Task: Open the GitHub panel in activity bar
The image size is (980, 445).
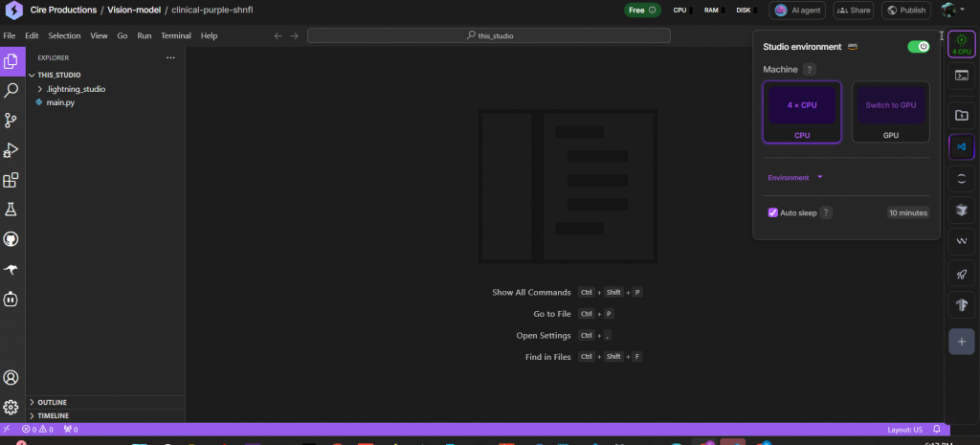Action: [11, 239]
